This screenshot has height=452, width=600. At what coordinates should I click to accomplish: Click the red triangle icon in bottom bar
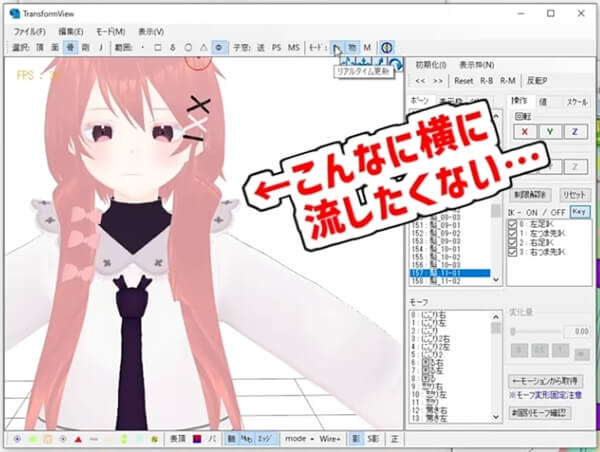(77, 439)
